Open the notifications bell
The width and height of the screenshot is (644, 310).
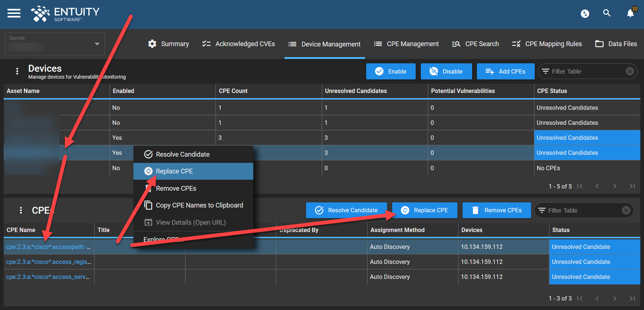click(x=630, y=14)
